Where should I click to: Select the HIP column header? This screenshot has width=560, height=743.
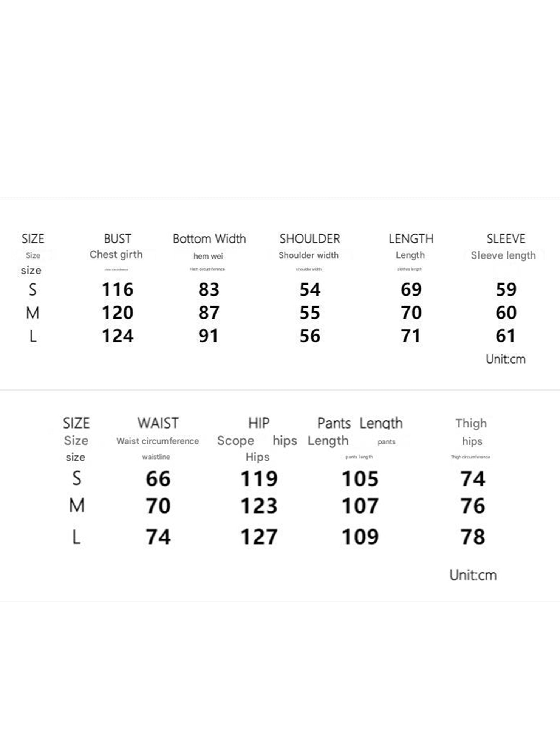click(x=259, y=423)
